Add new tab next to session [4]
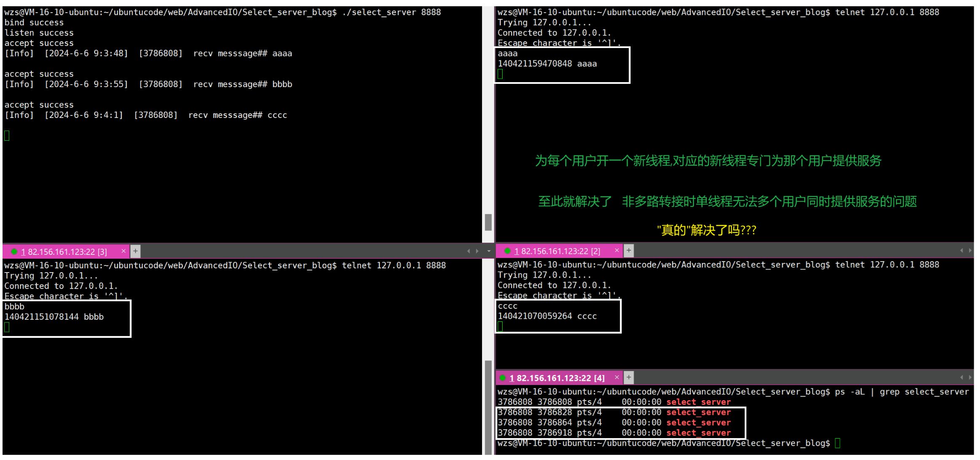Image resolution: width=980 pixels, height=460 pixels. pyautogui.click(x=628, y=377)
